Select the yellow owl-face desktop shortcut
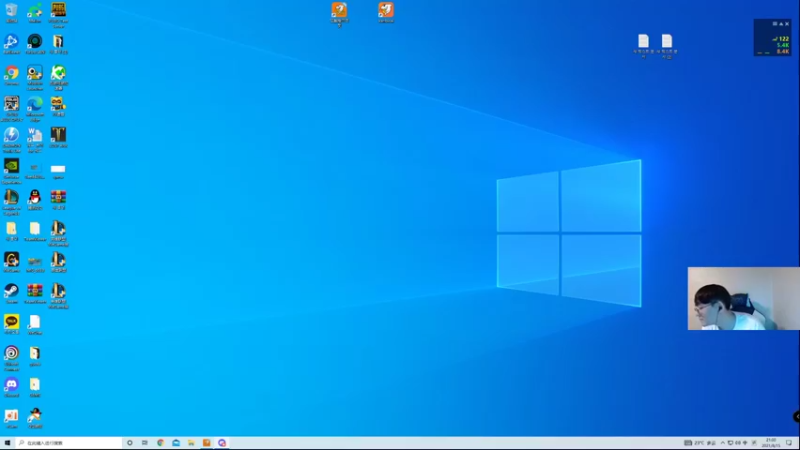This screenshot has height=450, width=800. (x=58, y=106)
